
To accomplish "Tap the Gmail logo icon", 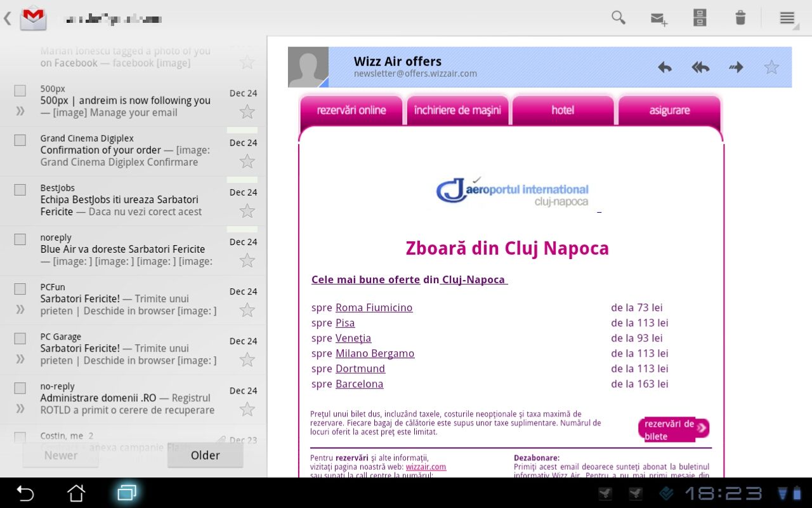I will [x=33, y=18].
